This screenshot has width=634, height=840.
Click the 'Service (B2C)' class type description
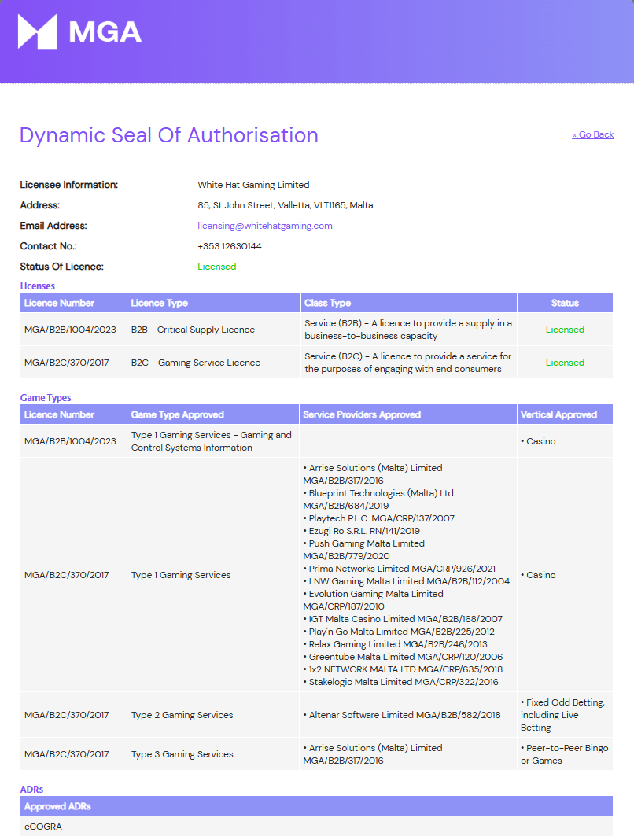[408, 363]
